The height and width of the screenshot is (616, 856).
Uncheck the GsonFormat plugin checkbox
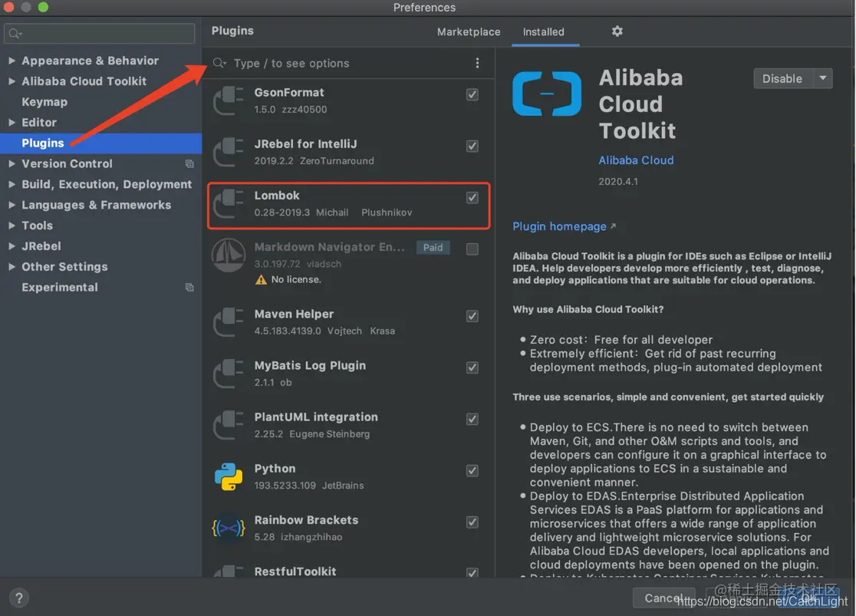click(472, 94)
